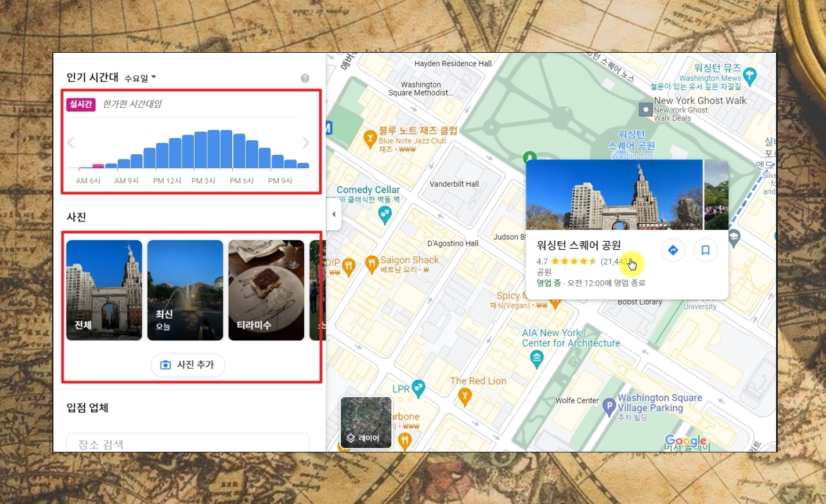Open the 티라미수 photo thumbnail

[266, 290]
